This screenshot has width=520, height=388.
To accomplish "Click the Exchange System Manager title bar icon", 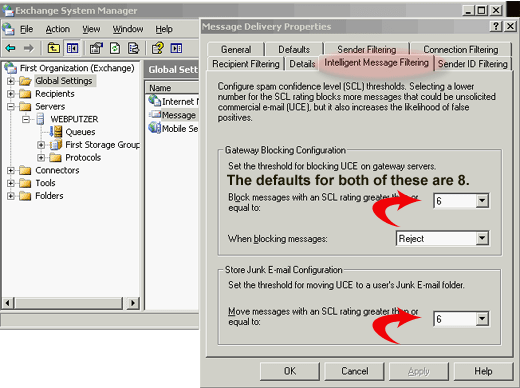I will point(8,11).
